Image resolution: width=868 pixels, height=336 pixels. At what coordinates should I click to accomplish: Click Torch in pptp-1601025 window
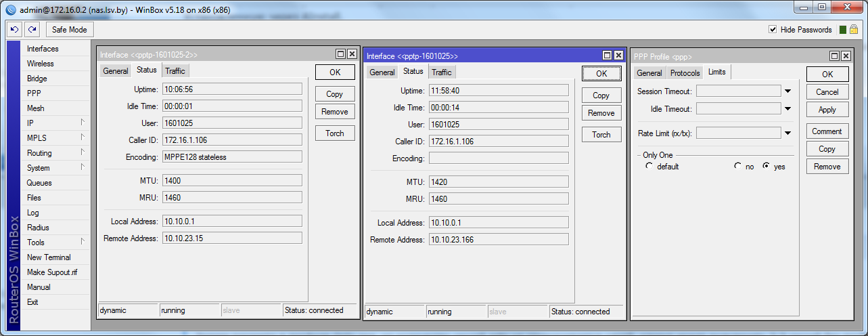pos(601,135)
